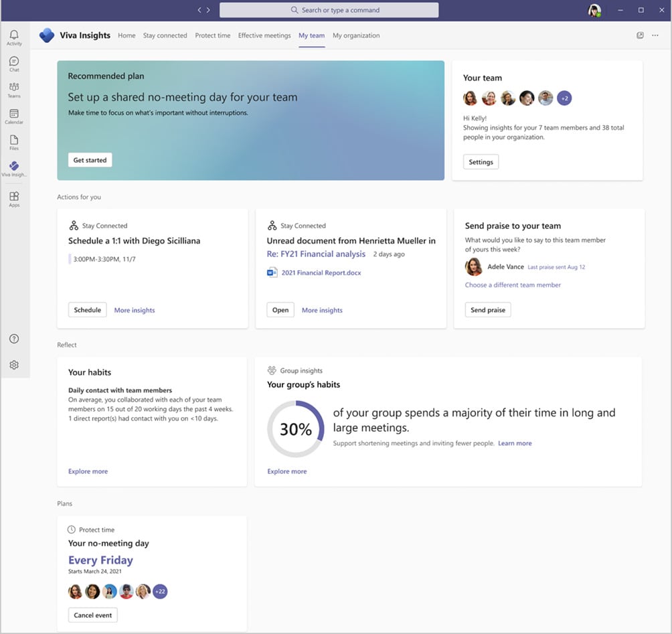672x634 pixels.
Task: Click the profile avatar in title bar
Action: tap(594, 10)
